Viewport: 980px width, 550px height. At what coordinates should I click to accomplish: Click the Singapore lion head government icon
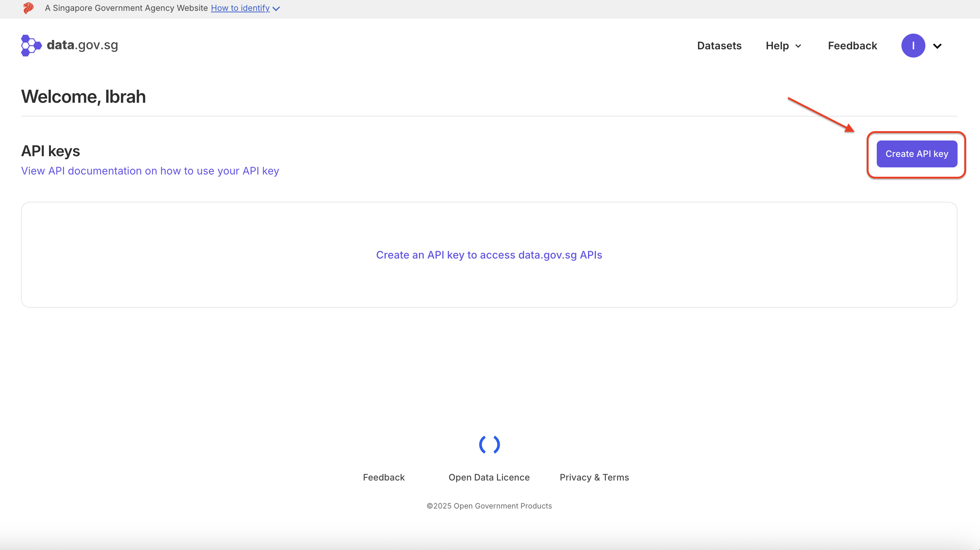point(28,8)
